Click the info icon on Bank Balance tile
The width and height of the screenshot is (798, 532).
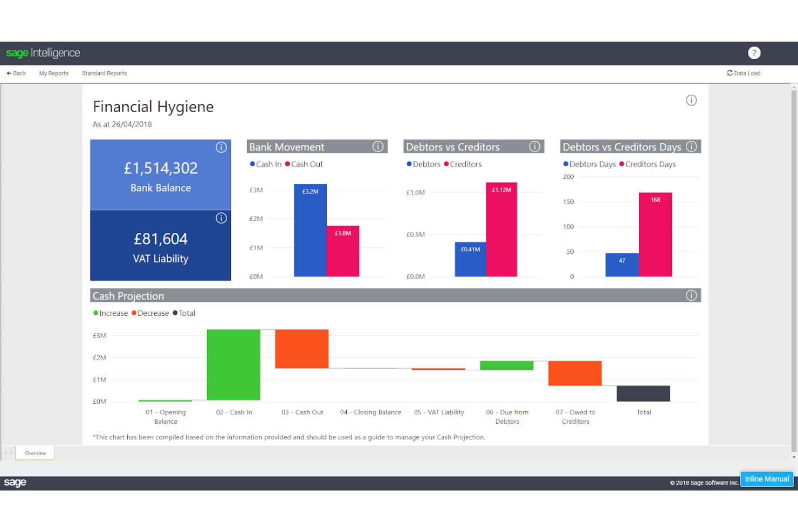click(x=221, y=147)
